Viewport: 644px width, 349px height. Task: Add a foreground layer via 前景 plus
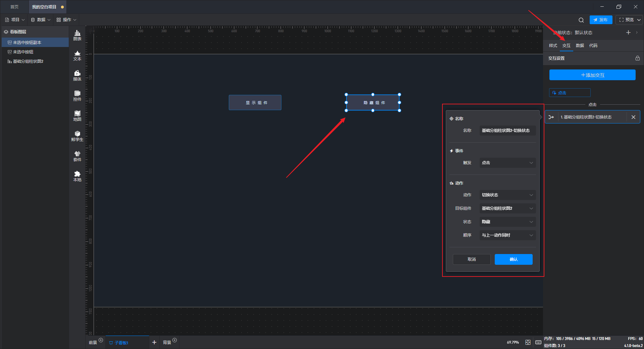(x=101, y=340)
